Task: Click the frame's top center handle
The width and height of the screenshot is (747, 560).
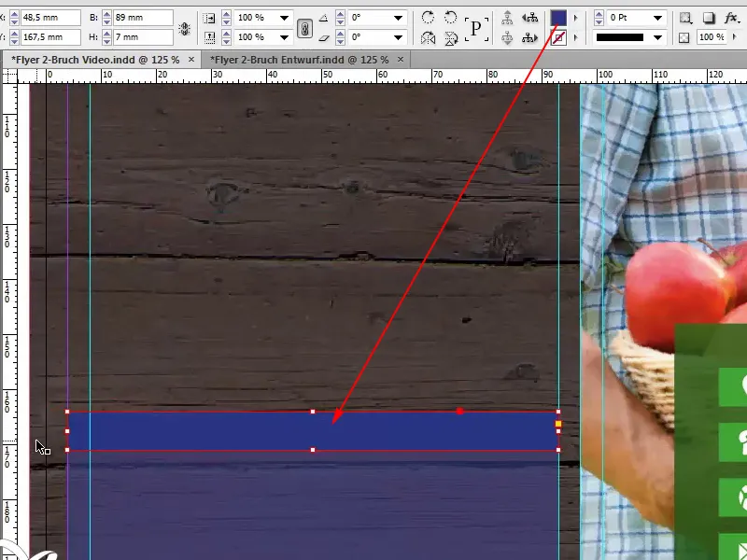Action: 313,412
